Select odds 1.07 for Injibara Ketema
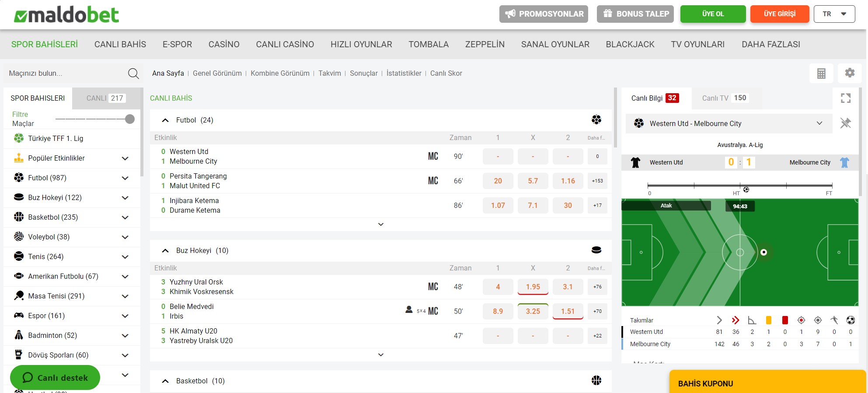868x393 pixels. click(x=498, y=205)
